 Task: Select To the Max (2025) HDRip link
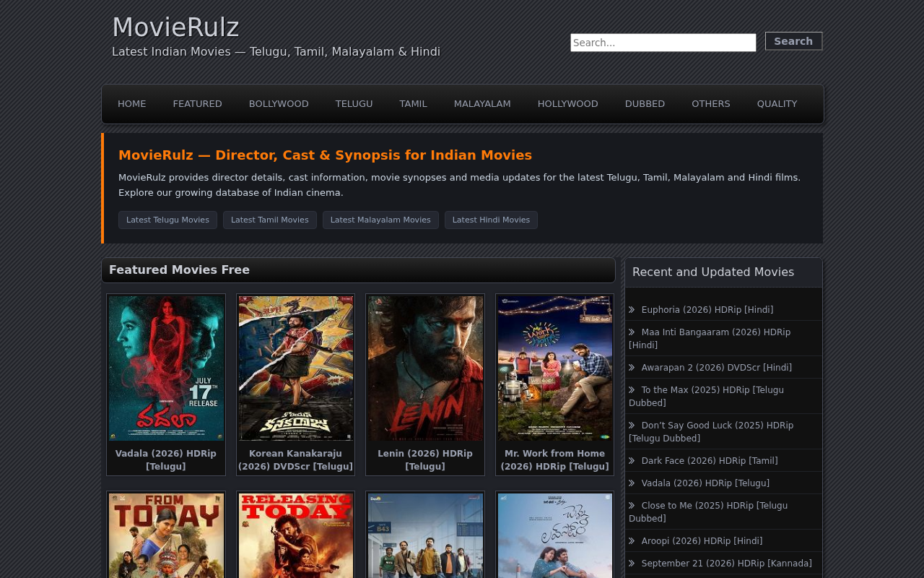tap(706, 397)
